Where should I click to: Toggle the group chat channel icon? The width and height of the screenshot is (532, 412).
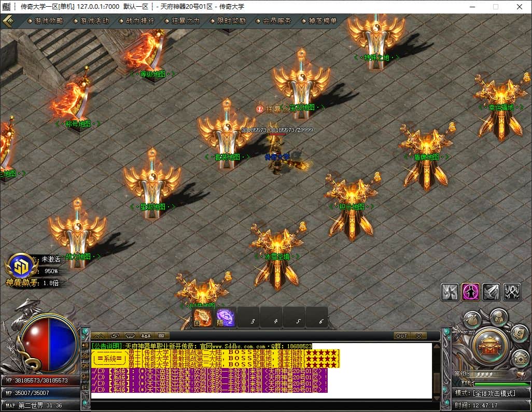pyautogui.click(x=85, y=356)
